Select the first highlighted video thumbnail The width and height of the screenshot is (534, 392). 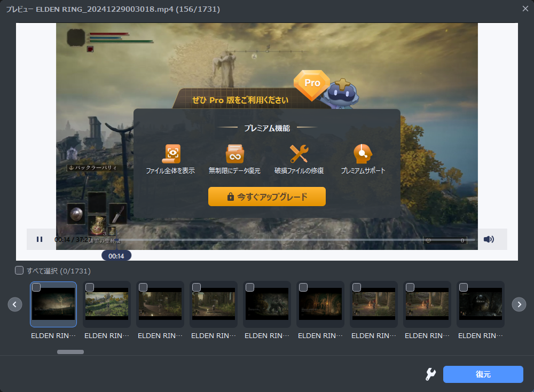click(53, 304)
